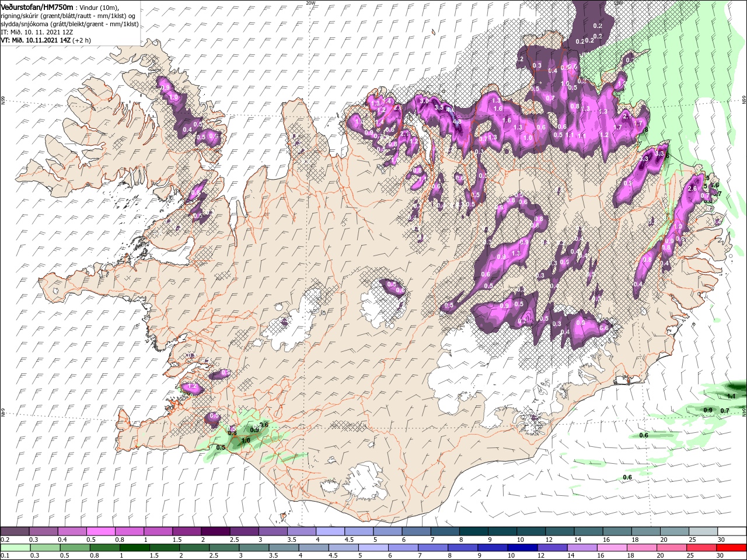
Task: Click the '2.6' snowfall value in the east
Action: pyautogui.click(x=693, y=189)
